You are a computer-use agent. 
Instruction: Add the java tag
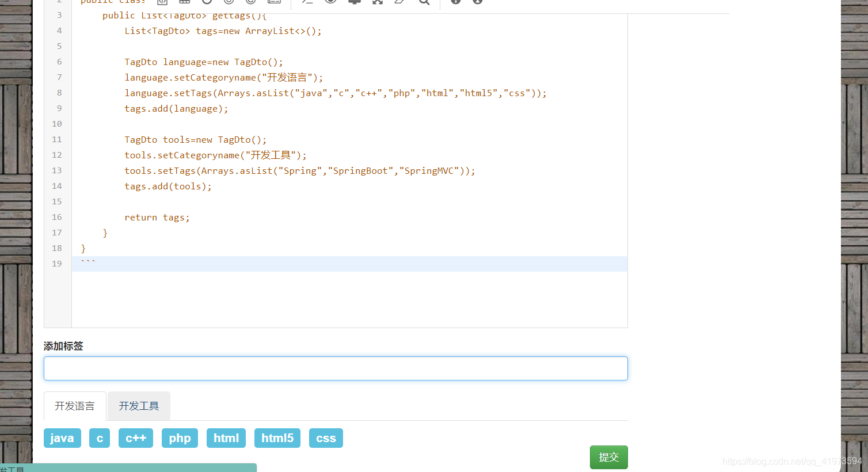pos(62,438)
